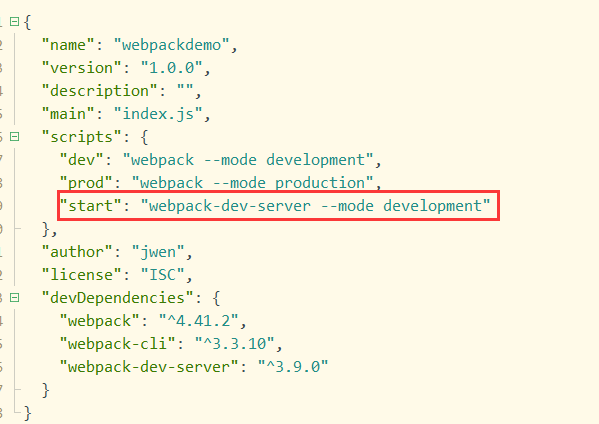Place cursor in "webpackdemo" value
599x424 pixels.
[172, 45]
